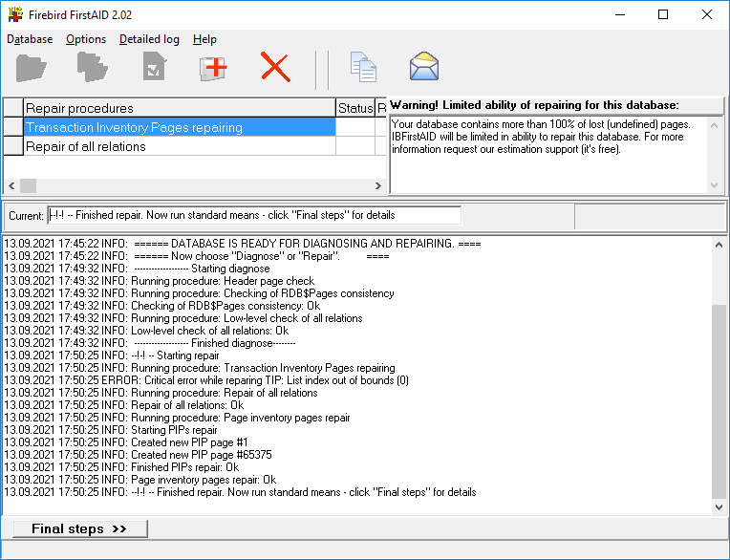Click the repair red cross icon
730x560 pixels.
(213, 68)
